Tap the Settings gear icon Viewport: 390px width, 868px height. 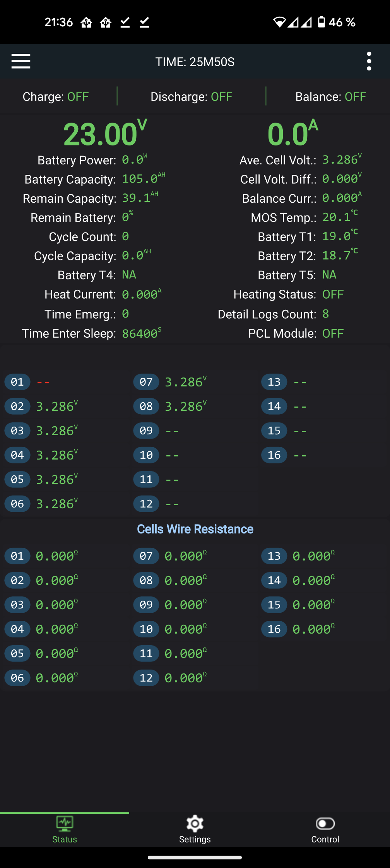(x=195, y=824)
